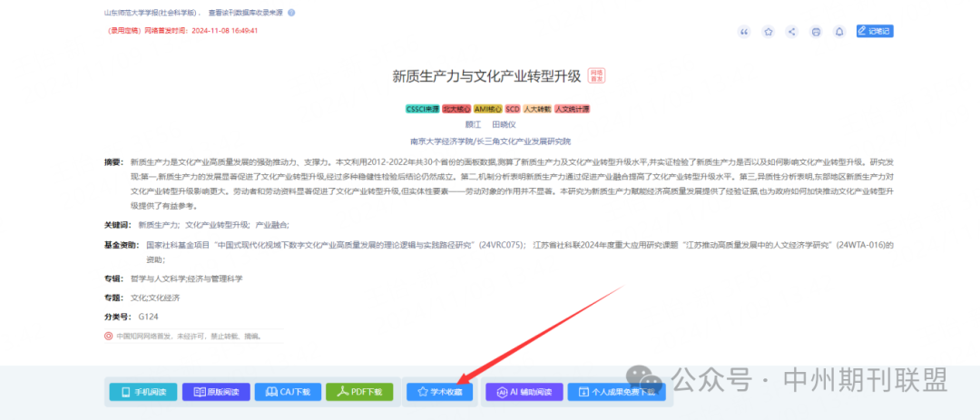Click the 手机阅读 button
The height and width of the screenshot is (420, 980).
pyautogui.click(x=143, y=392)
